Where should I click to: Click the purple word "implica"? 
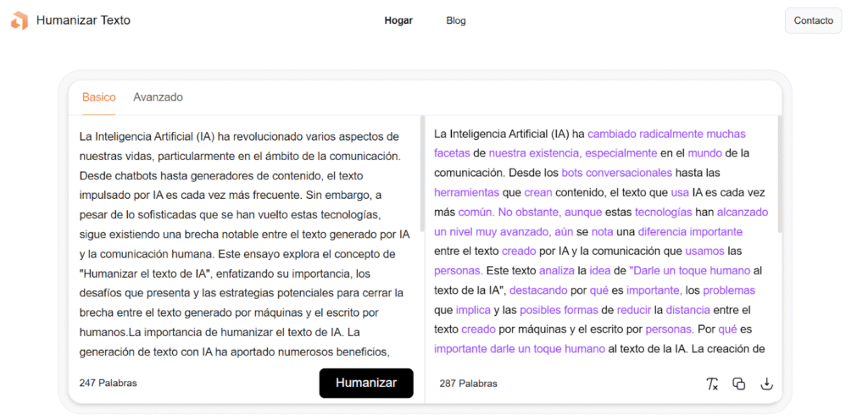pos(473,310)
